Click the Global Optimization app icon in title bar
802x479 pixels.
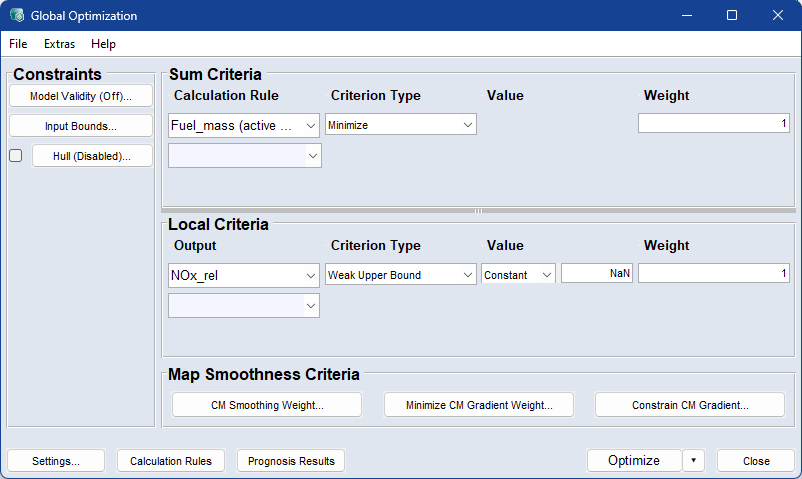[x=17, y=16]
